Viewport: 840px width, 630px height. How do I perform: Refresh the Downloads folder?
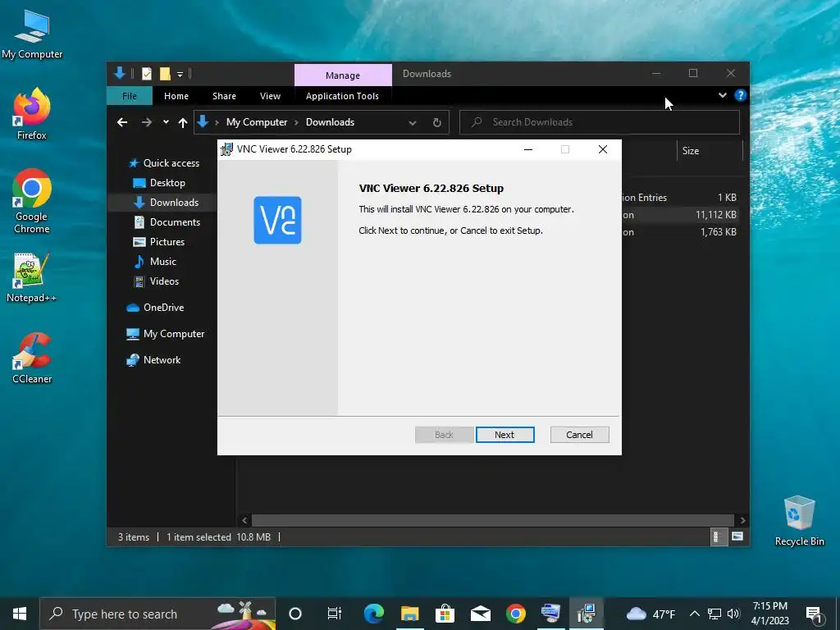[437, 123]
